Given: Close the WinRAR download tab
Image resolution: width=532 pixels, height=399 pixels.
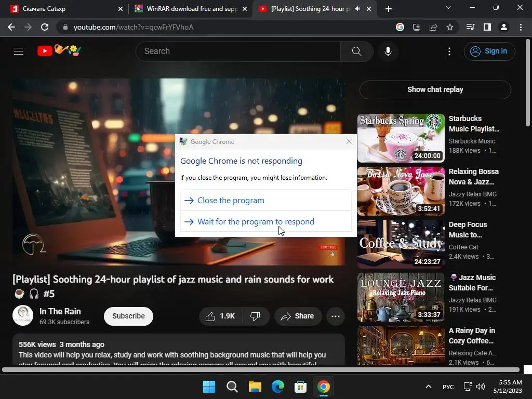Looking at the screenshot, I should [245, 9].
